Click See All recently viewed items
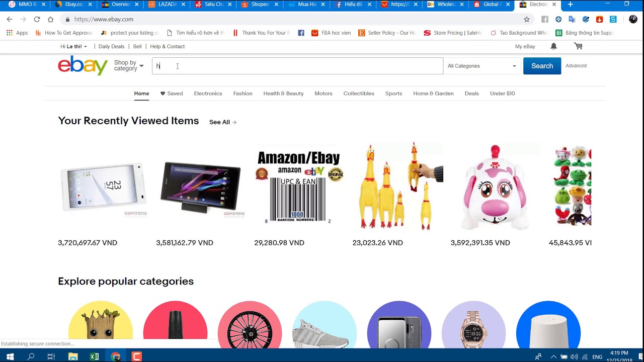This screenshot has width=644, height=362. point(223,122)
